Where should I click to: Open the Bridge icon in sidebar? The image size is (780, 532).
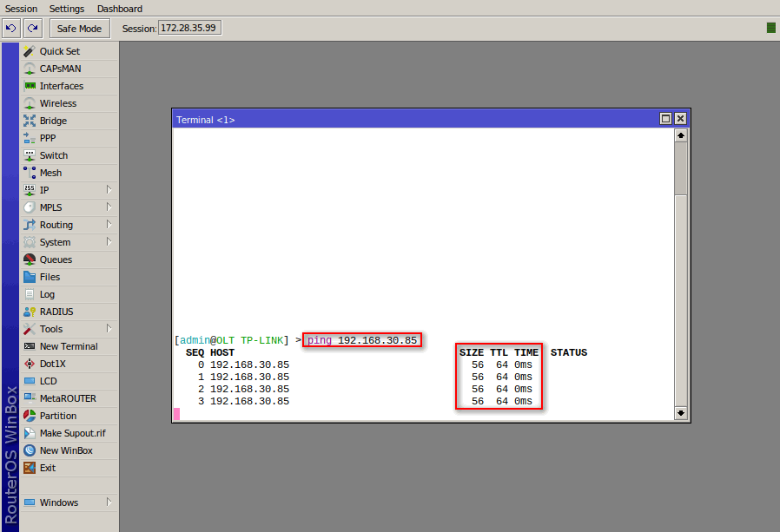coord(30,121)
